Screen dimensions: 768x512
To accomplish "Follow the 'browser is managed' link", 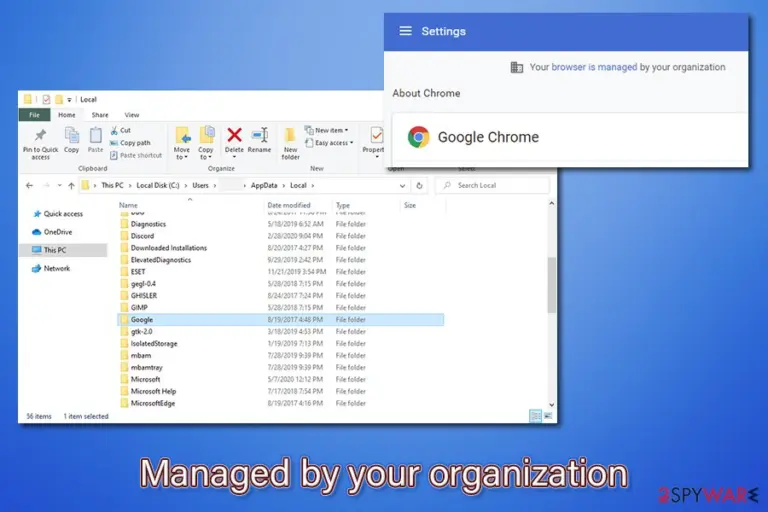I will click(x=594, y=67).
